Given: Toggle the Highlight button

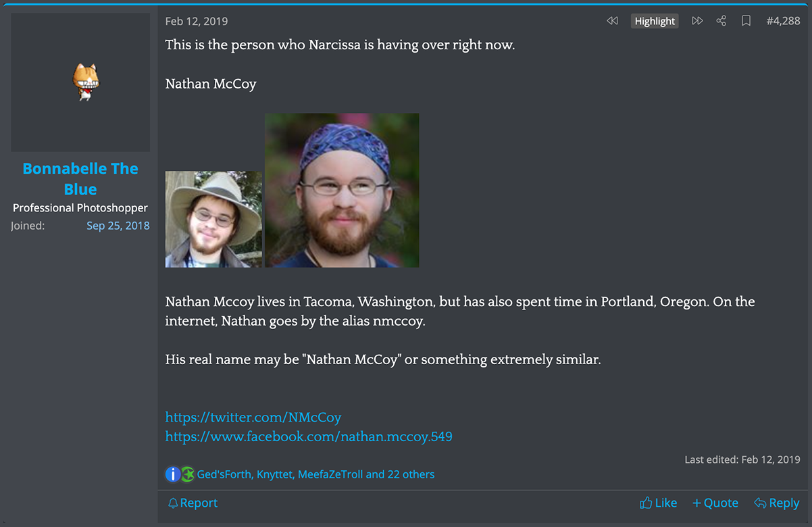Looking at the screenshot, I should [x=655, y=21].
